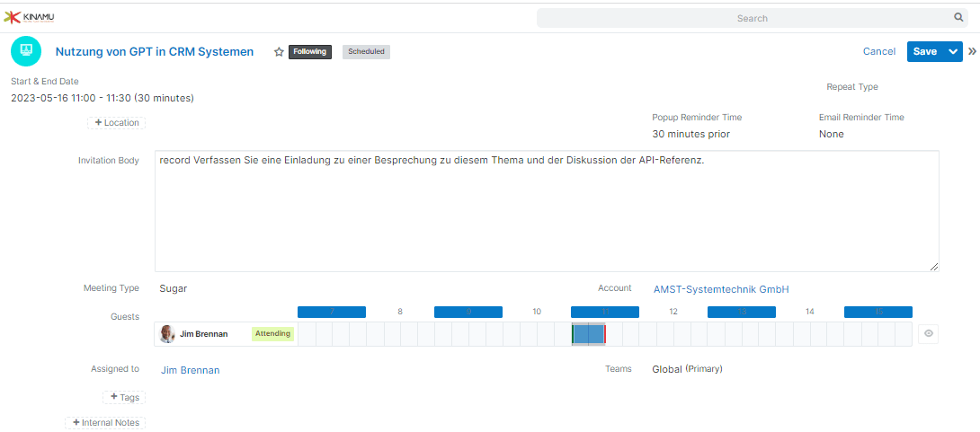This screenshot has height=432, width=980.
Task: Click the hour 10 label in scheduler
Action: click(x=537, y=312)
